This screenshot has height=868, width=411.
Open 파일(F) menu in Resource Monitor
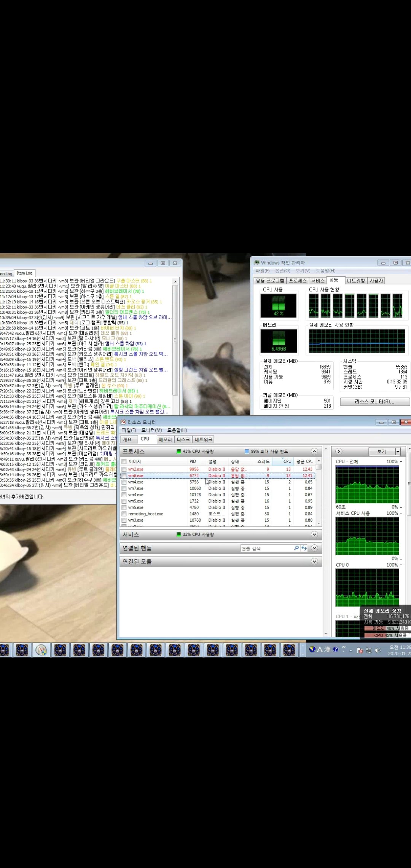(129, 430)
